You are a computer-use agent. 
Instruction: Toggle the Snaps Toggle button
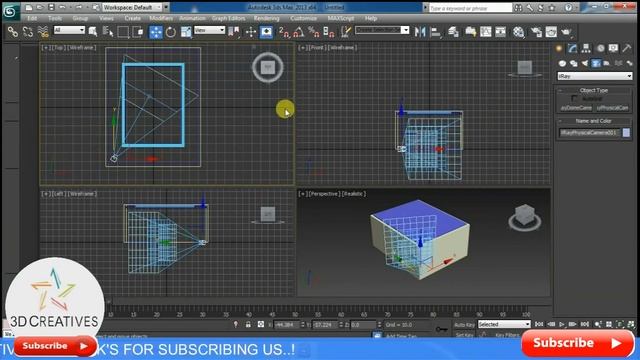(x=284, y=31)
